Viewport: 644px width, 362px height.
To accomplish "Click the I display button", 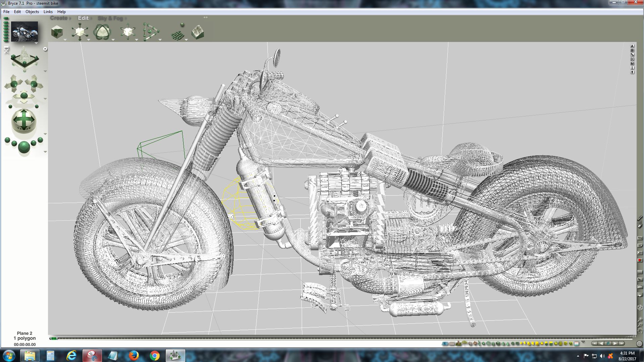I will tap(632, 68).
